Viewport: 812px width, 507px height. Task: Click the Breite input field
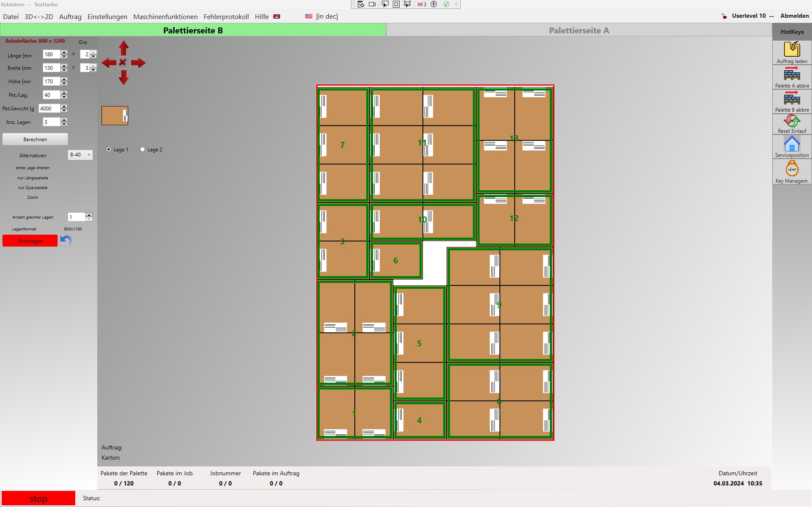[x=52, y=68]
